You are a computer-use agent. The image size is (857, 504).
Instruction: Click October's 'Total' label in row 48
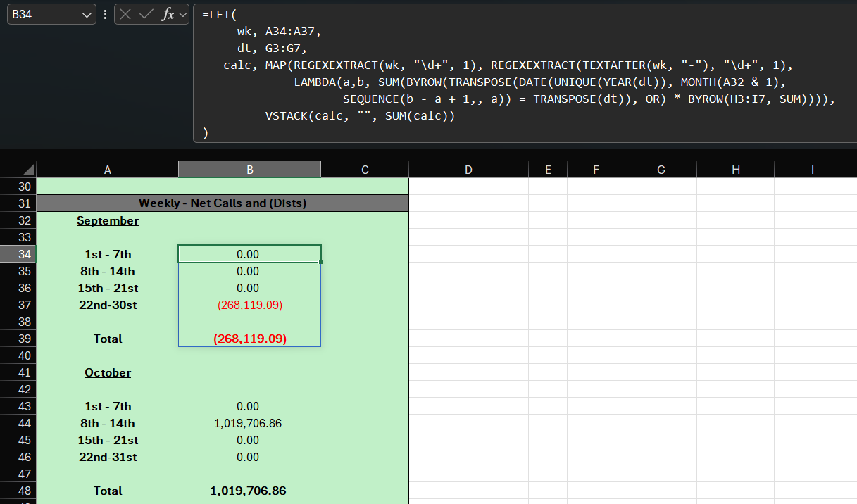(x=108, y=491)
